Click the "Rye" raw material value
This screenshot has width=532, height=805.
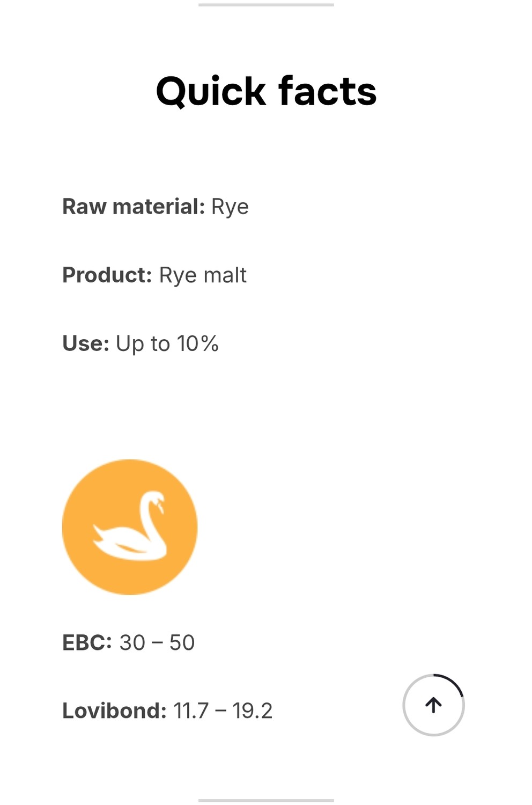(230, 207)
